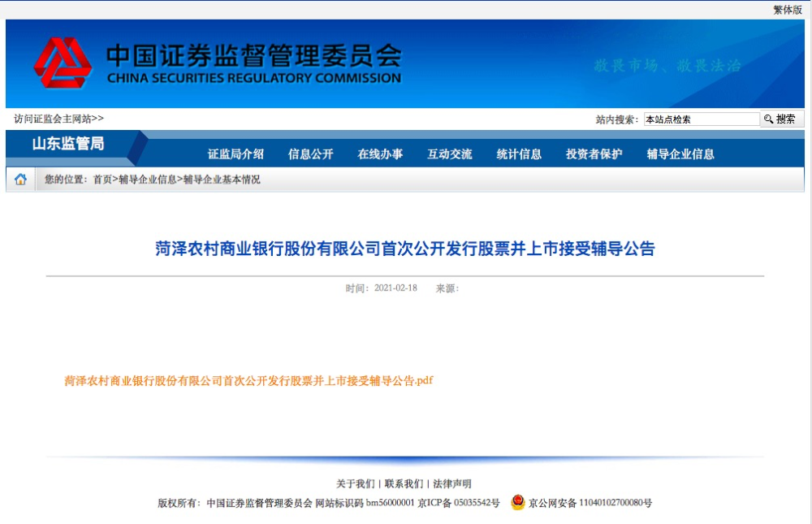Open the 在线办事 menu item

click(380, 154)
